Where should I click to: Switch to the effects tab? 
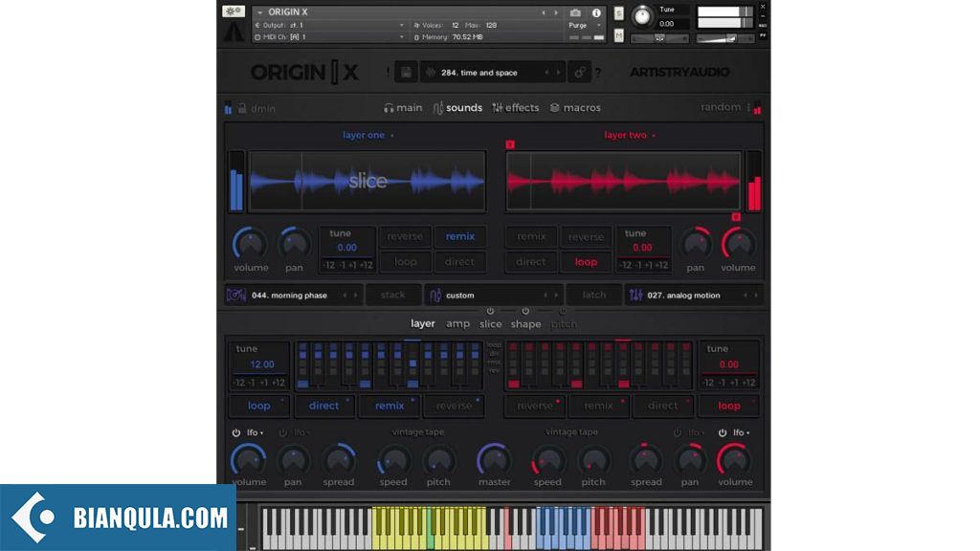tap(516, 107)
